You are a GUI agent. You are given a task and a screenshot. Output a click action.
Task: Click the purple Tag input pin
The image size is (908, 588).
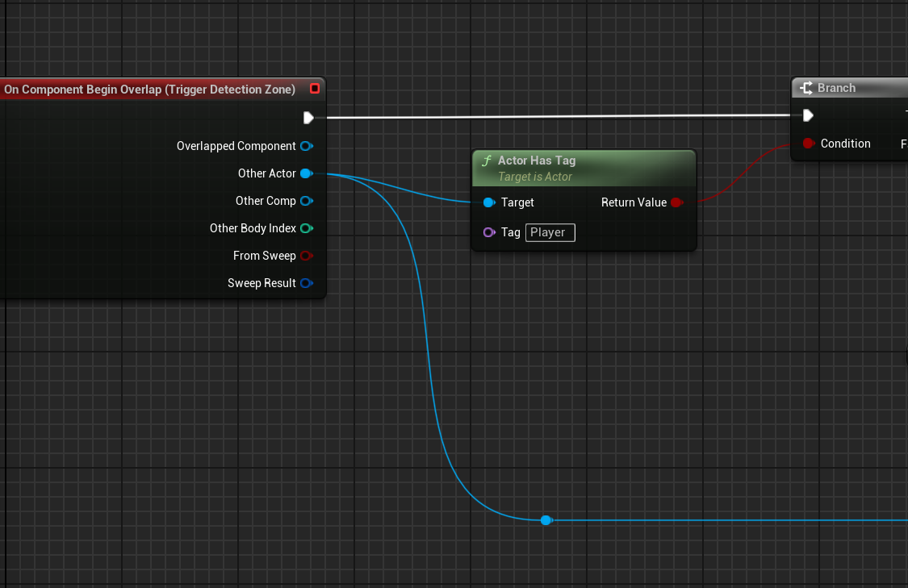(490, 232)
